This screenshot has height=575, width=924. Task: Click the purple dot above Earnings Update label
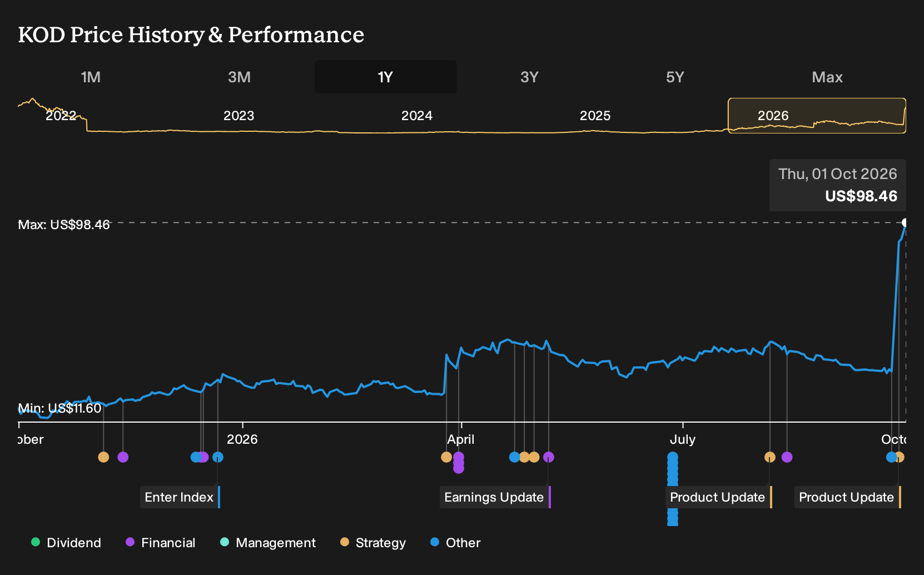[x=549, y=457]
